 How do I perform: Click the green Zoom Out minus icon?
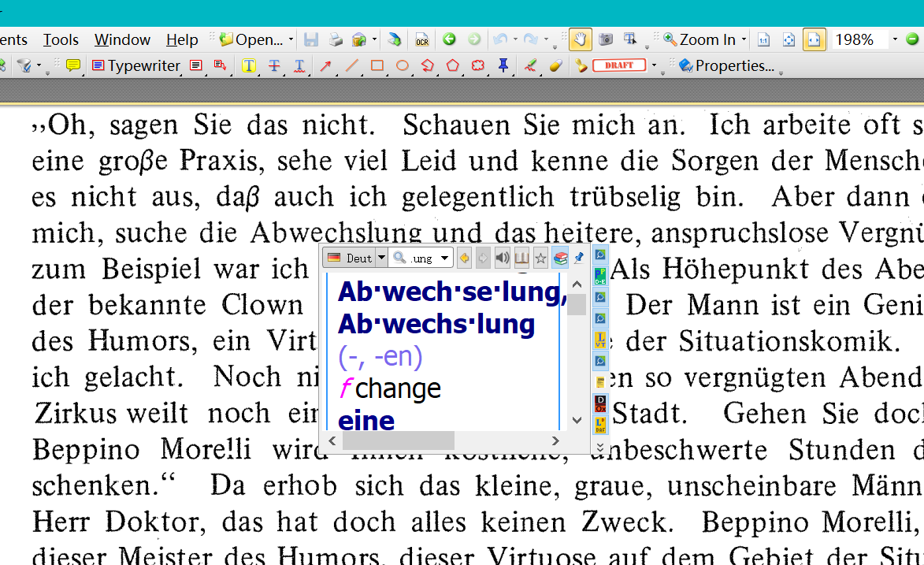pos(912,39)
